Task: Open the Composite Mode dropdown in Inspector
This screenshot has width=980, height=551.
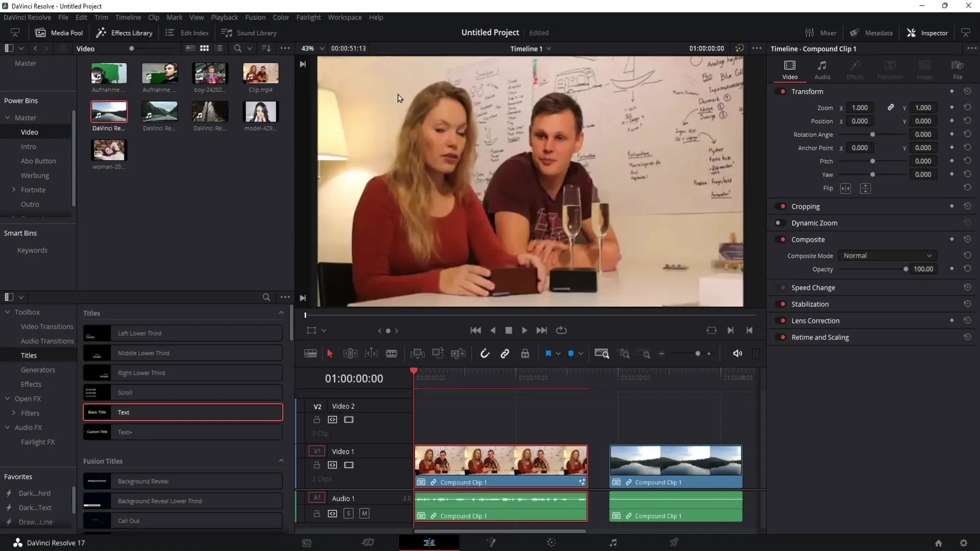Action: [x=889, y=256]
